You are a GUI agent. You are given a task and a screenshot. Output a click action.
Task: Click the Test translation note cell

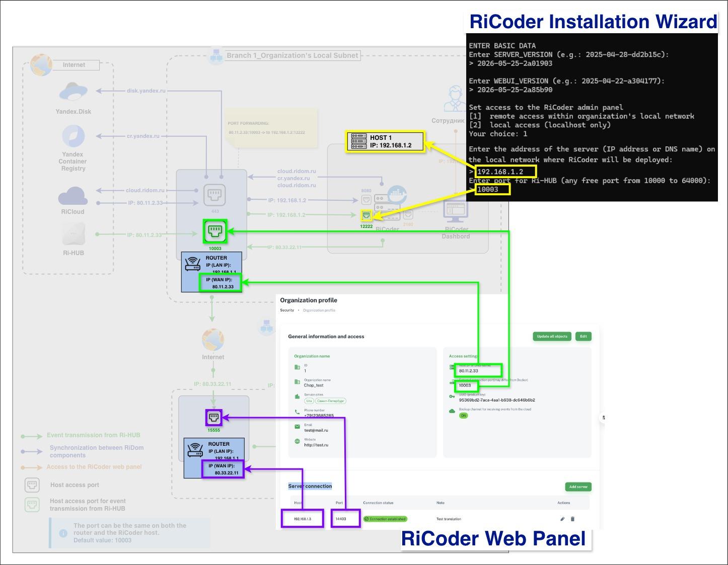tap(449, 519)
